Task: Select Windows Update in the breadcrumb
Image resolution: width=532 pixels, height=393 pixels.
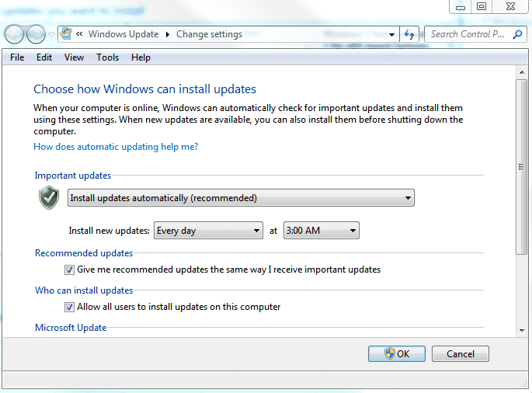Action: pyautogui.click(x=123, y=34)
